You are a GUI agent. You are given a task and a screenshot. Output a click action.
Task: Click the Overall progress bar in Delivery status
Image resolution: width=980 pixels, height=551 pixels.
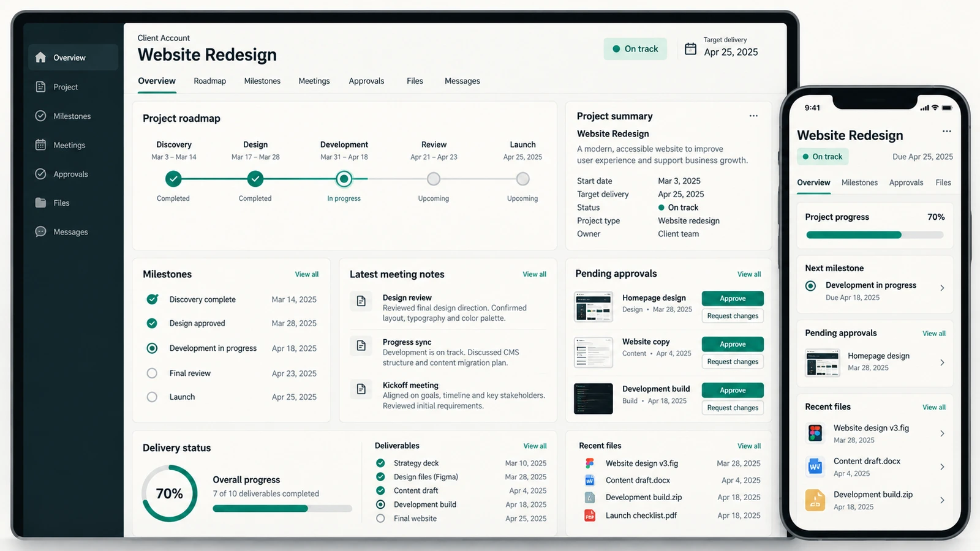pos(282,508)
